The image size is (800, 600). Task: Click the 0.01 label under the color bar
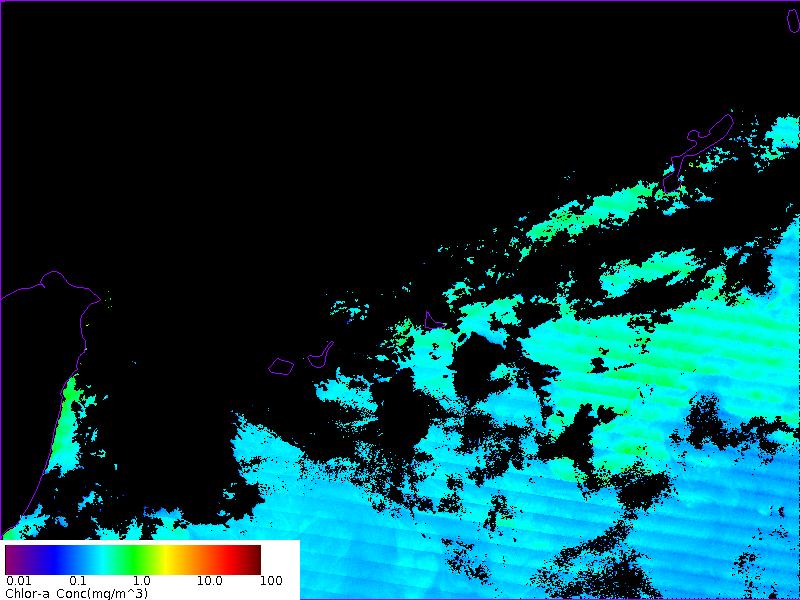[17, 581]
